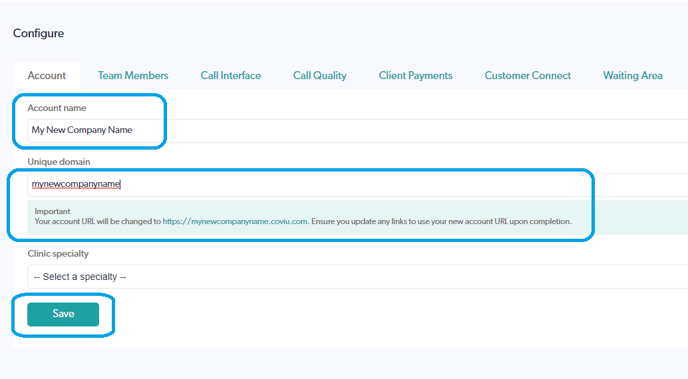Viewport: 688px width, 379px height.
Task: Click the green Save button
Action: coord(63,314)
